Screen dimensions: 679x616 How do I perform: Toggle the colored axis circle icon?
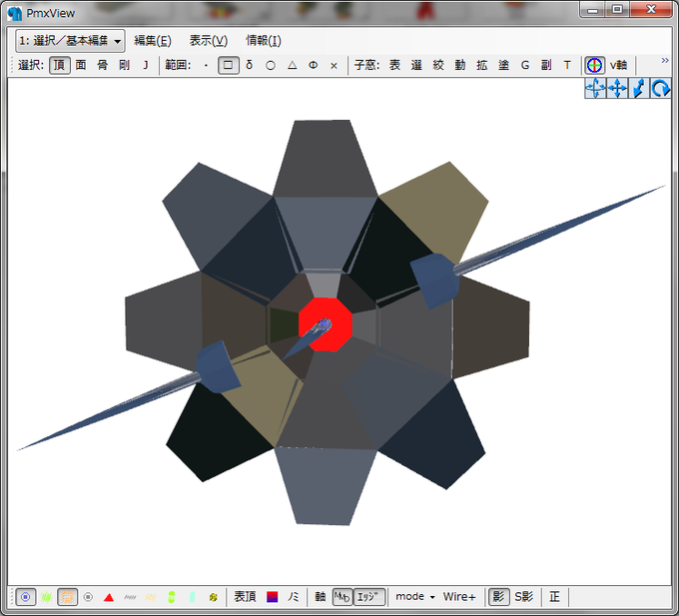tap(594, 65)
